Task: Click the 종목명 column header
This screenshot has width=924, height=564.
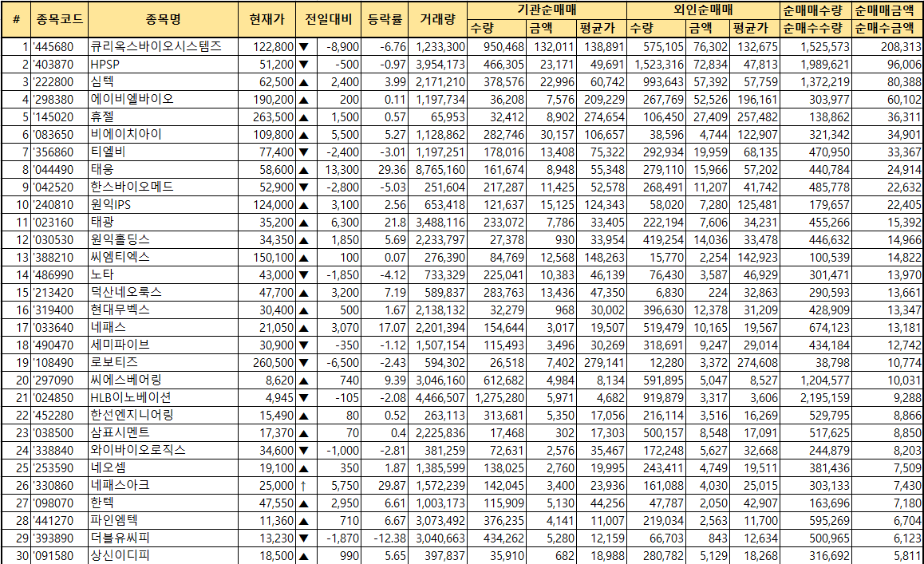Action: coord(164,19)
